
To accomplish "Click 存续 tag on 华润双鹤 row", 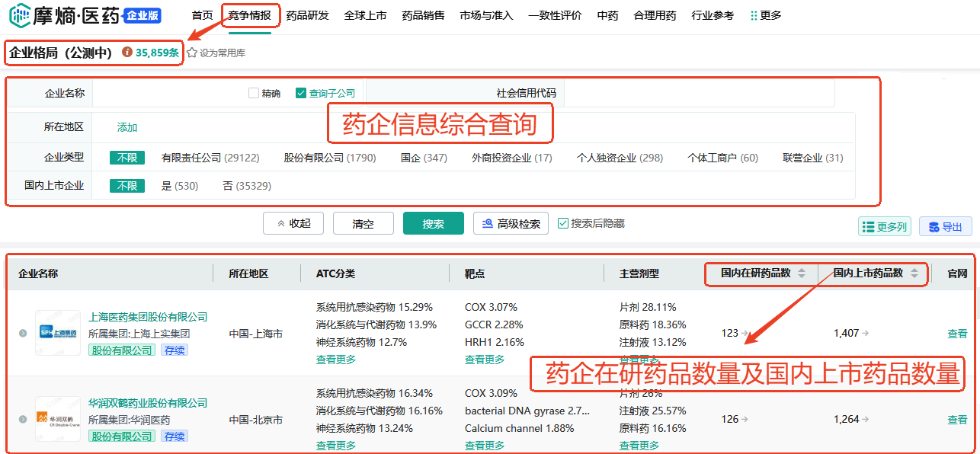I will [175, 436].
